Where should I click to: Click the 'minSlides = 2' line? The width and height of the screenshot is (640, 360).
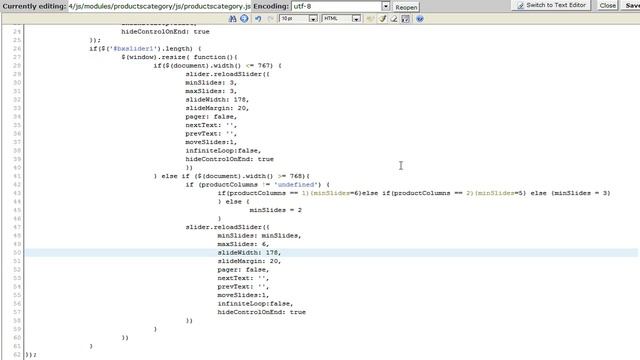coord(276,210)
